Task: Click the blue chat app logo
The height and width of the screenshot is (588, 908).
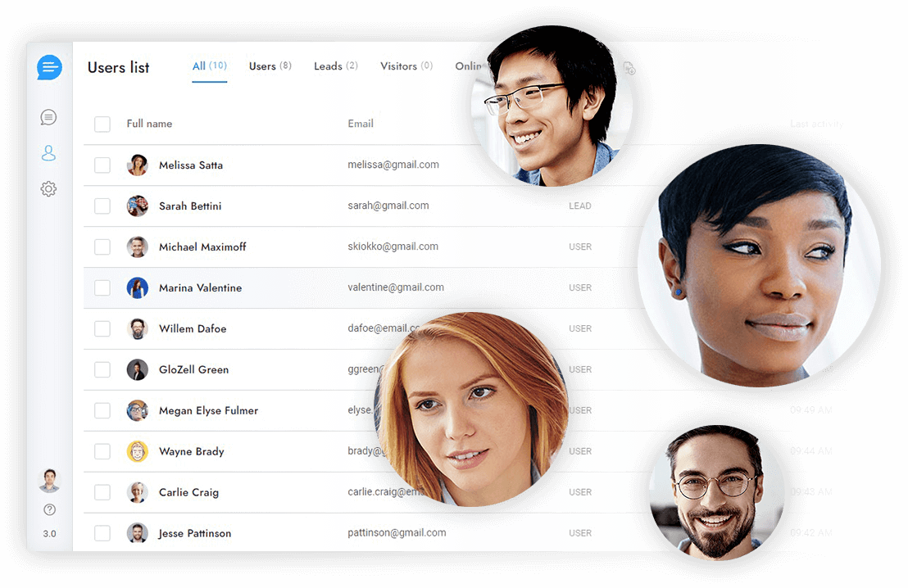Action: [x=49, y=68]
